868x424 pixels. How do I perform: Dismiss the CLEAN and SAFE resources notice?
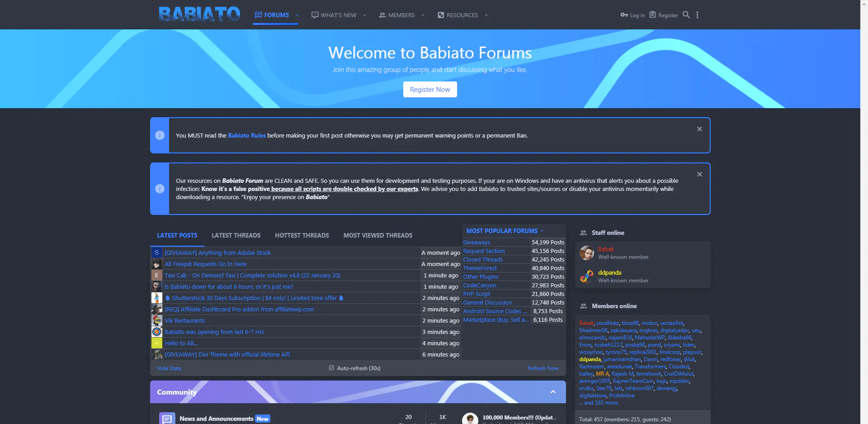coord(699,174)
